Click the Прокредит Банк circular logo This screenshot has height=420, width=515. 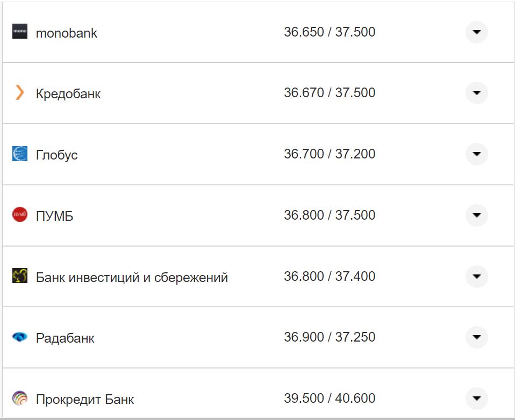pyautogui.click(x=20, y=399)
